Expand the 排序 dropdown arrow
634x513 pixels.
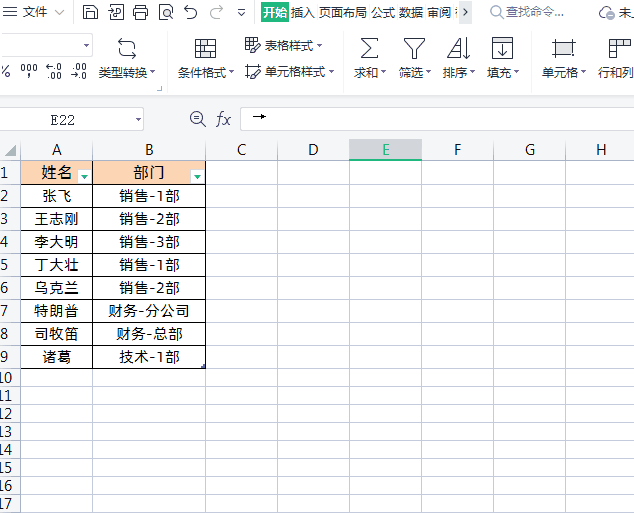tap(472, 72)
